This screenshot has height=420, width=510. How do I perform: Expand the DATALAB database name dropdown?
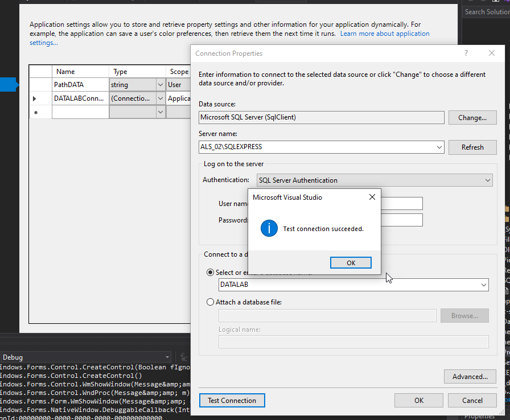coord(484,285)
